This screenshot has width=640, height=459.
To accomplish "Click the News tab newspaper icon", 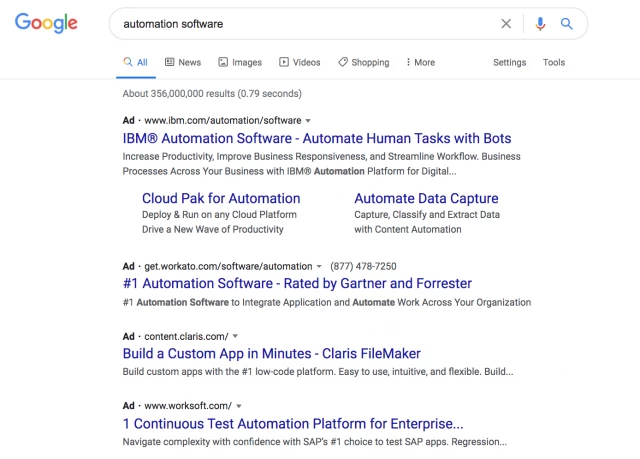I will pos(169,62).
